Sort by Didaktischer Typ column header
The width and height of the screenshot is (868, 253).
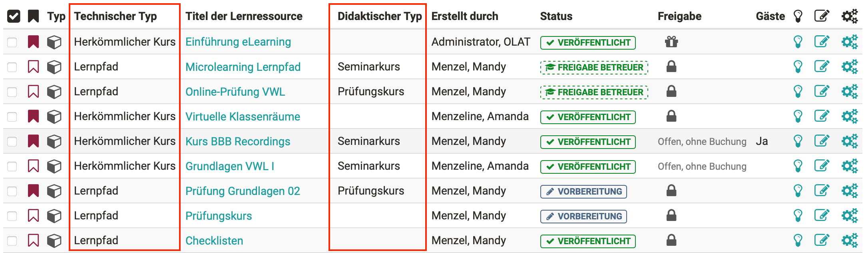point(380,16)
